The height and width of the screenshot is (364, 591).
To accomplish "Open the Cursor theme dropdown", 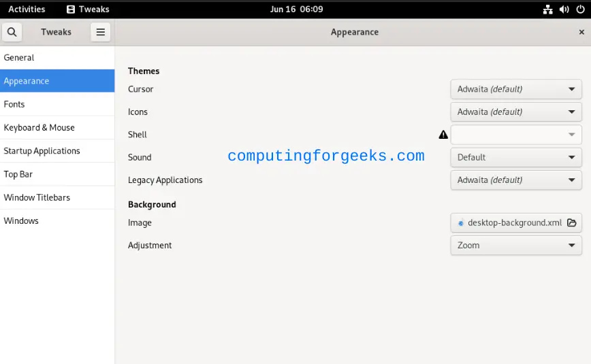I will coord(516,89).
